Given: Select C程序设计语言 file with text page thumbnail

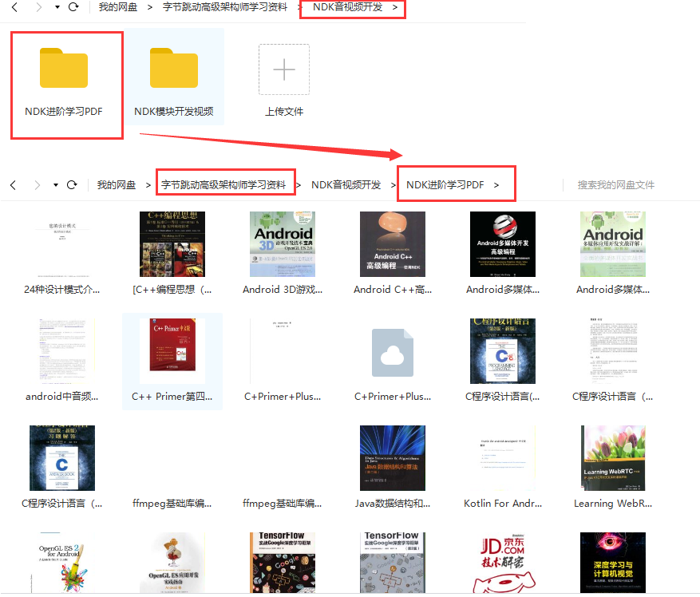Looking at the screenshot, I should click(613, 360).
